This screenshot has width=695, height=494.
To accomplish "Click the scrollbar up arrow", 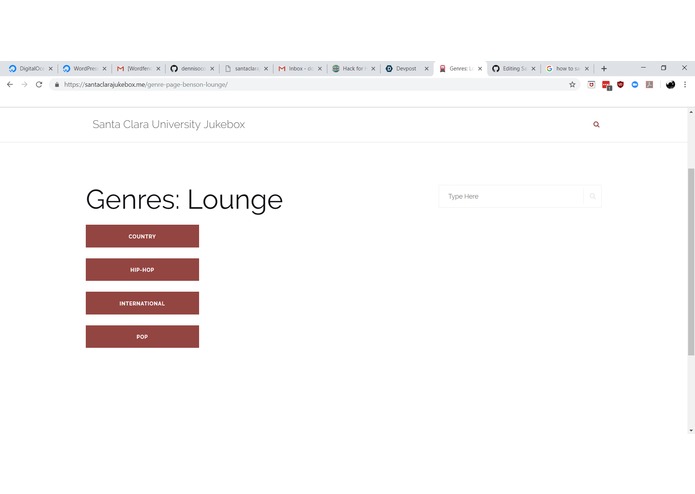I will click(691, 112).
